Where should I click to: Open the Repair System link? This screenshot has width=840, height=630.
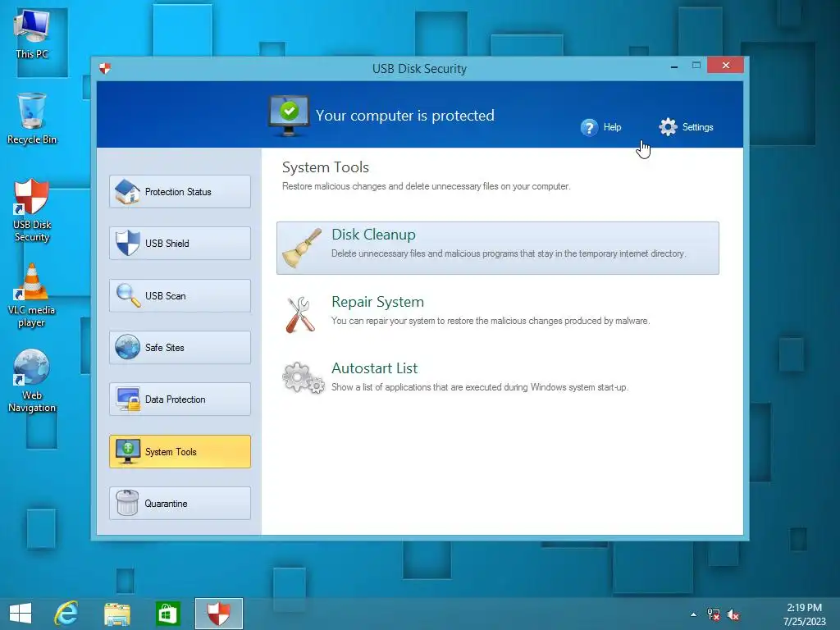click(x=377, y=302)
